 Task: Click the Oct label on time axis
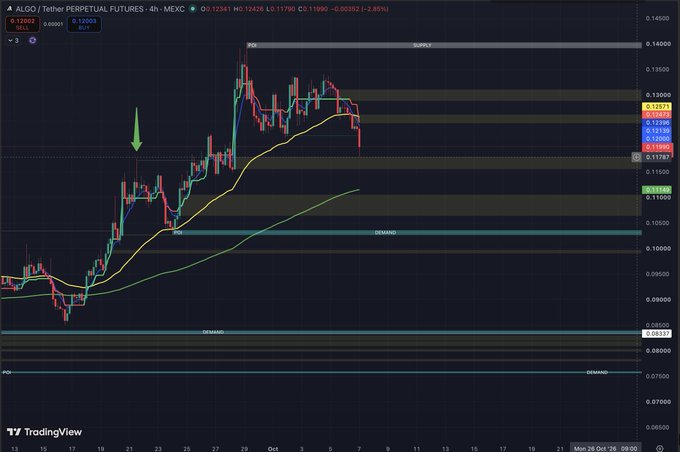coord(273,449)
